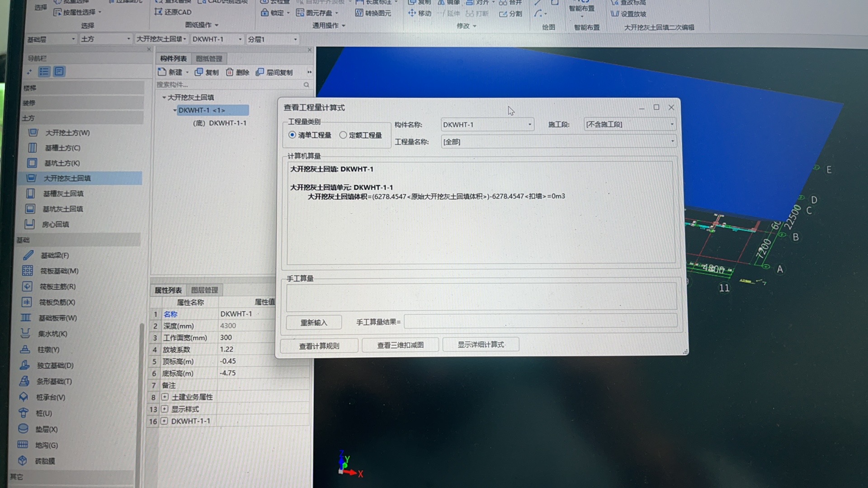The width and height of the screenshot is (868, 488).
Task: Select 条形基础(T) item
Action: click(54, 381)
